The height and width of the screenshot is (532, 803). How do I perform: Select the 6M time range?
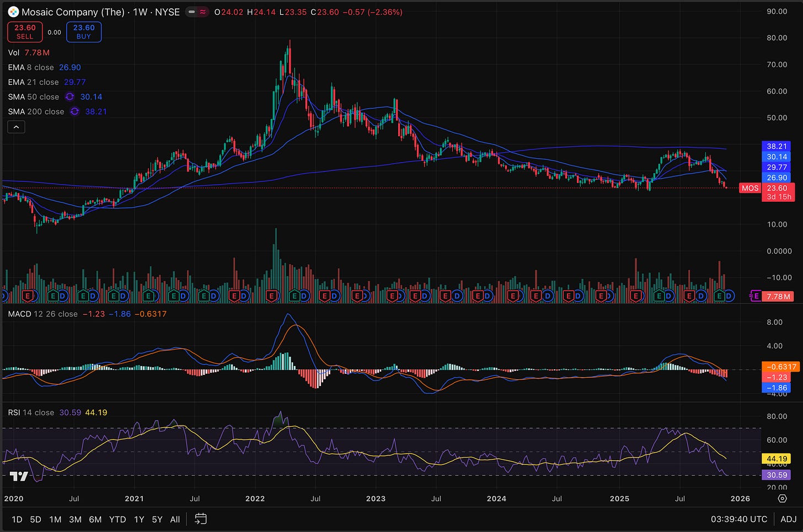[x=95, y=519]
